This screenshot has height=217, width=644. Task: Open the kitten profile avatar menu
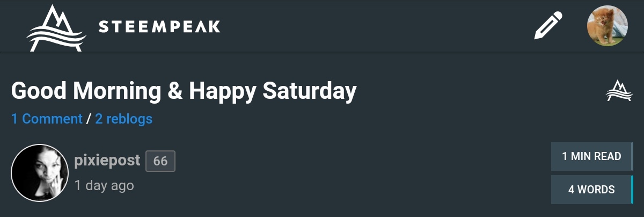pyautogui.click(x=607, y=26)
